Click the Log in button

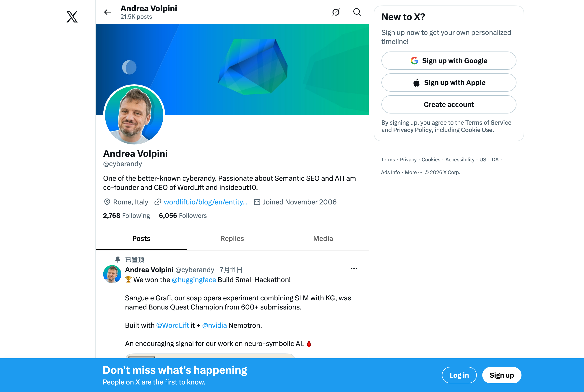click(x=459, y=375)
